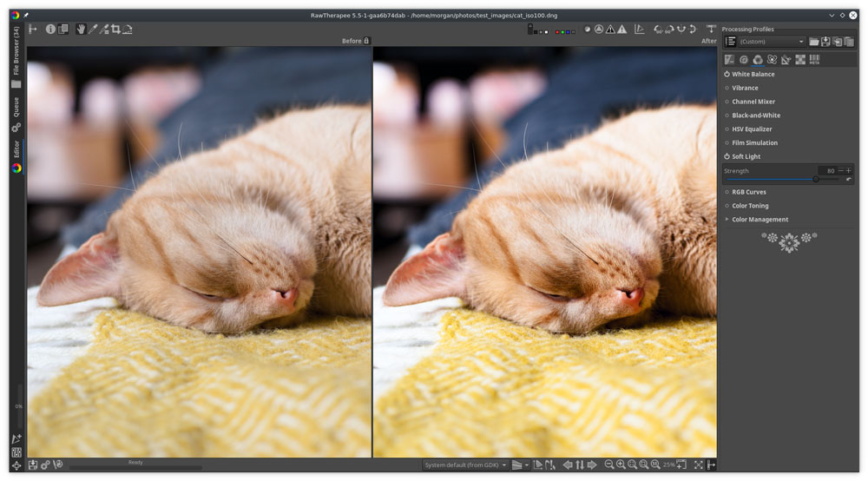This screenshot has width=868, height=481.
Task: Open the File Browser side tab
Action: tap(16, 50)
